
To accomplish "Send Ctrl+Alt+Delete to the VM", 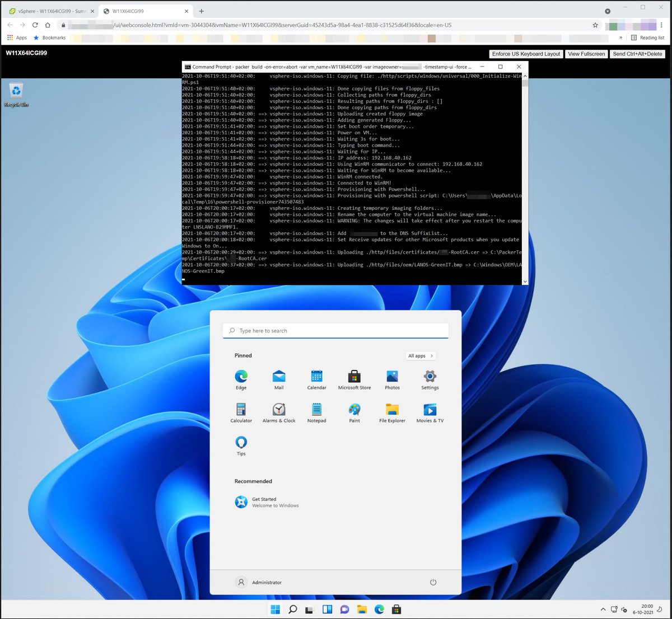I will 637,54.
